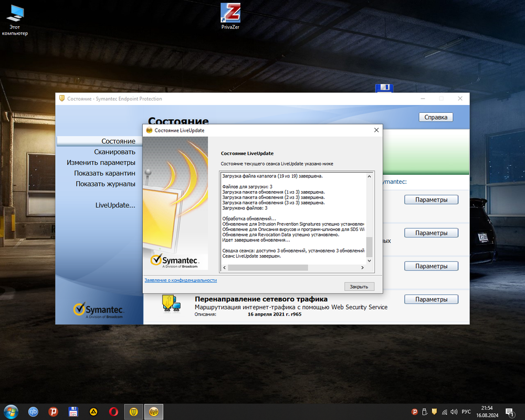Viewport: 525px width, 420px height.
Task: Click the log scroll down arrow
Action: 369,260
